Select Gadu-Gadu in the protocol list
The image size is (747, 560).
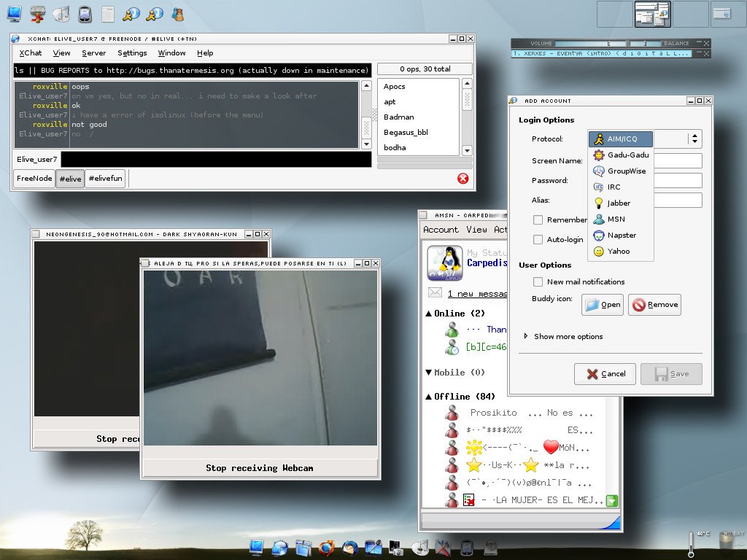(x=620, y=155)
